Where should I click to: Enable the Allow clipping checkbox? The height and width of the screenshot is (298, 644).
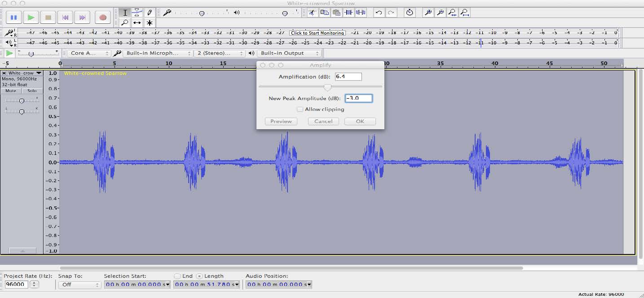coord(300,109)
